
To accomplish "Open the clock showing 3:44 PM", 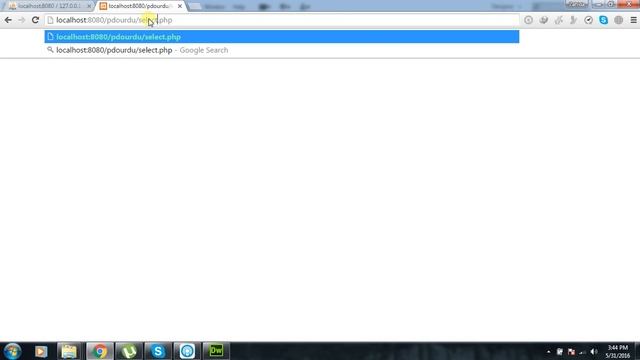I will pyautogui.click(x=618, y=351).
